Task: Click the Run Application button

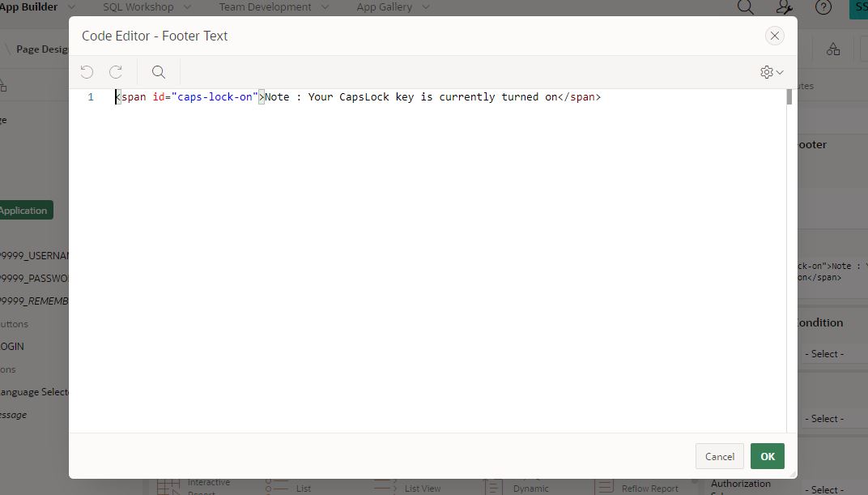Action: (x=26, y=211)
